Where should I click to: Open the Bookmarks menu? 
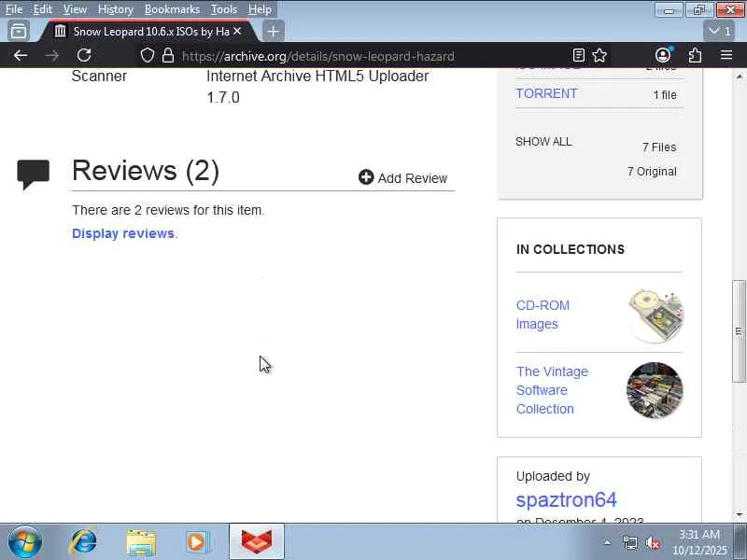click(x=172, y=9)
